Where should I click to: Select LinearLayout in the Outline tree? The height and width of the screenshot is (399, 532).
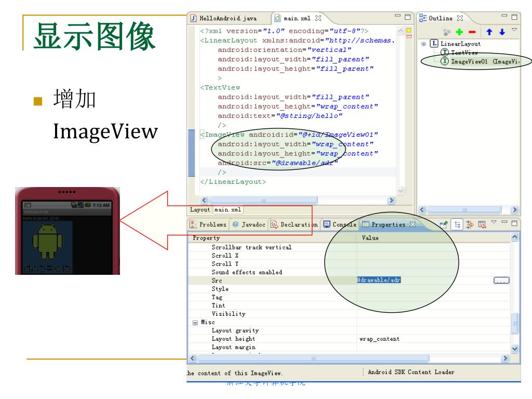pos(460,44)
